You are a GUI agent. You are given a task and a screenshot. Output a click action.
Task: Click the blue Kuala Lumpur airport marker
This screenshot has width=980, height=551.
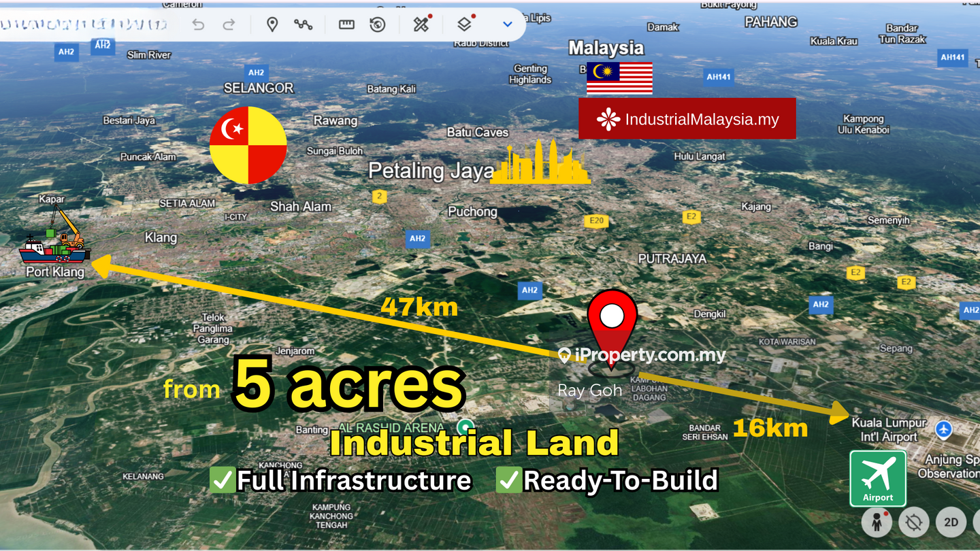coord(943,430)
